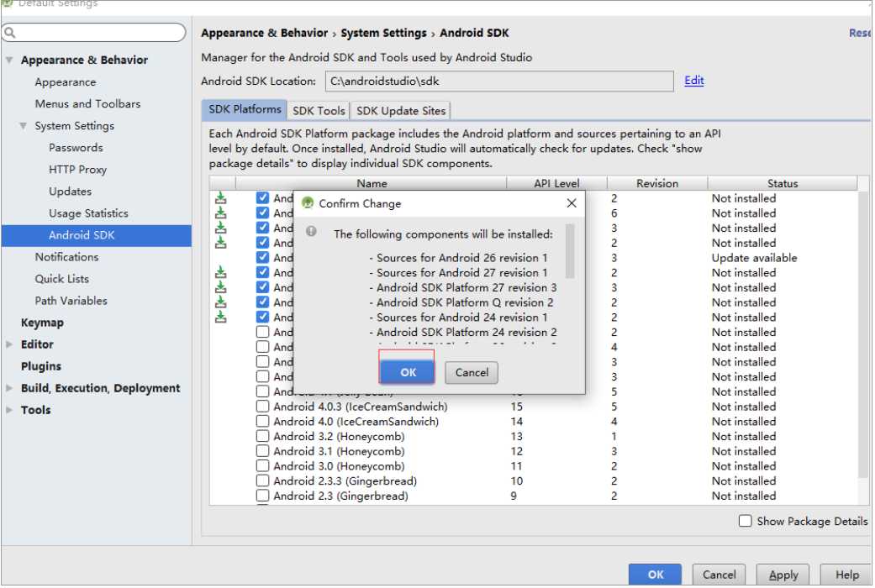The image size is (875, 588).
Task: Click the download icon in the last checked row
Action: tap(221, 317)
